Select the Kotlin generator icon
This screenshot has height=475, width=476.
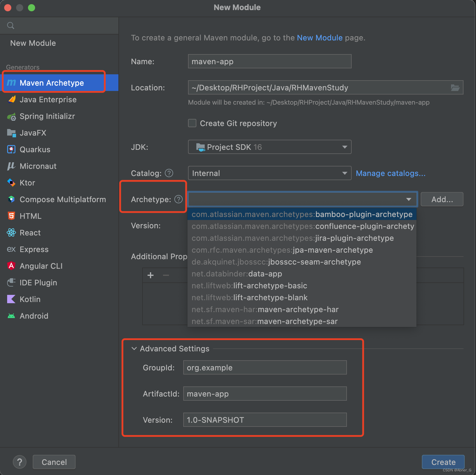pos(11,299)
